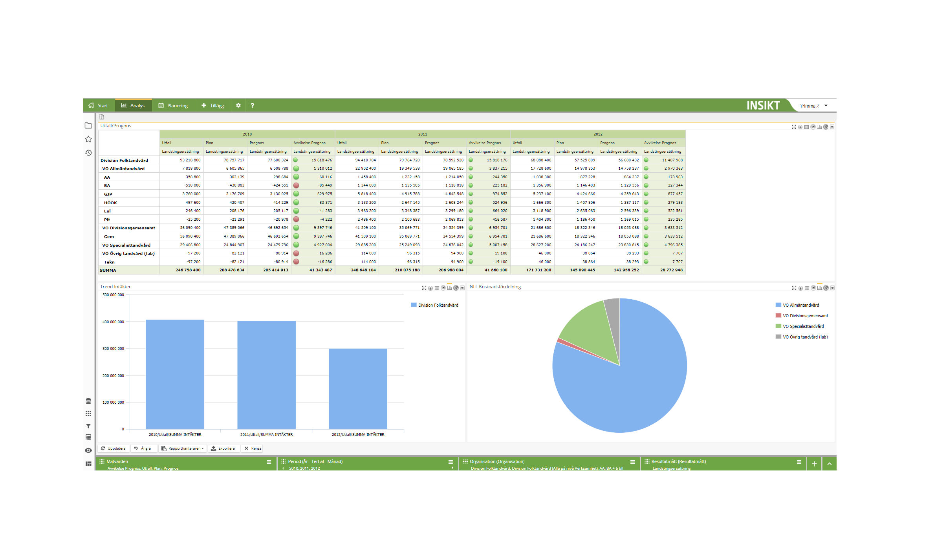
Task: Step Period selection to next
Action: (x=452, y=468)
